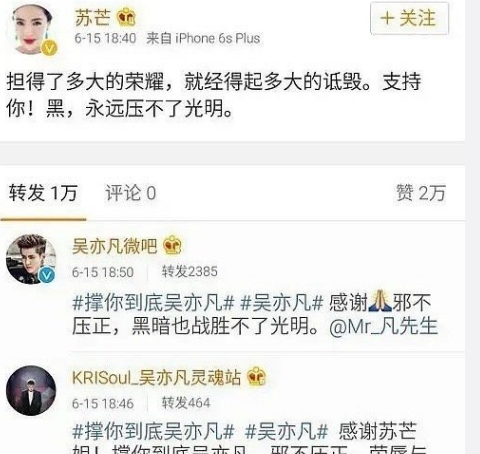Click the crown badge beside 吴亦凡微吧
The height and width of the screenshot is (454, 480).
pos(172,246)
